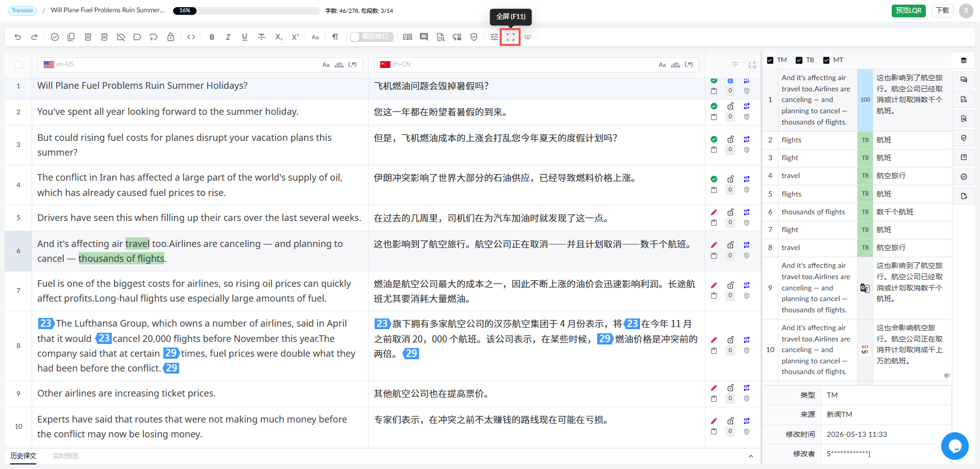Click the superscript X icon
980x469 pixels.
[x=295, y=37]
